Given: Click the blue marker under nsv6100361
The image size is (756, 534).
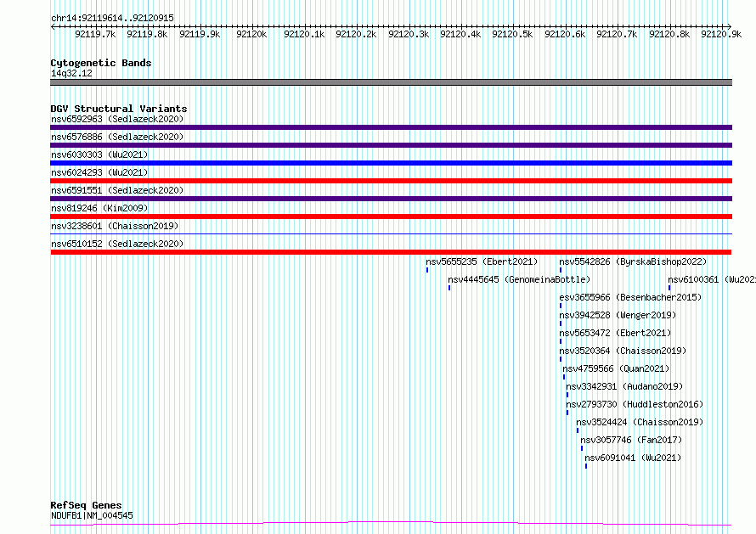Looking at the screenshot, I should 669,288.
